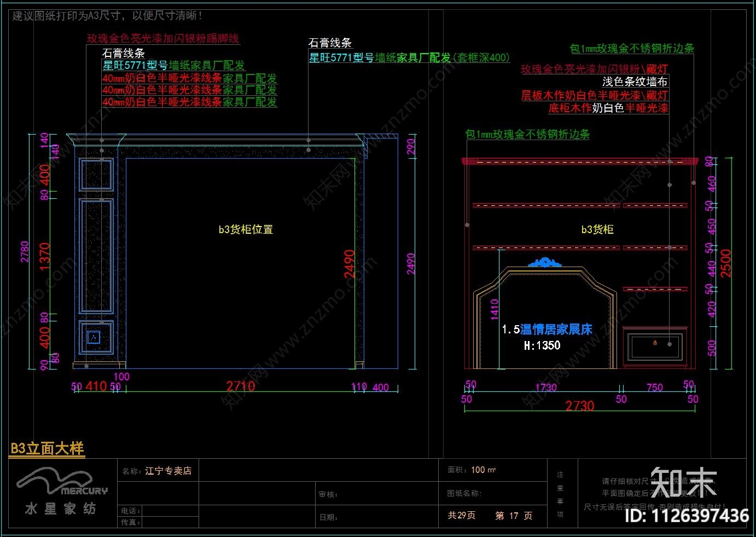Select the 审核 field label

pos(329,494)
